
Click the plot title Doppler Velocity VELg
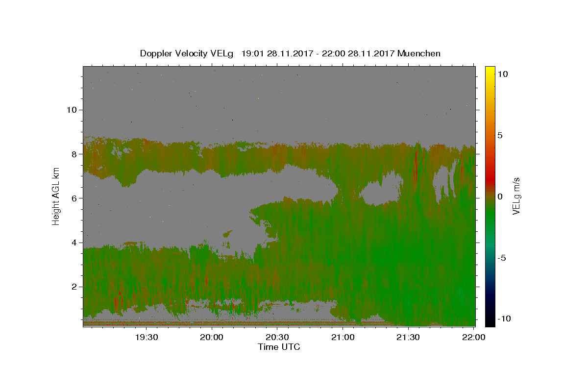click(x=188, y=53)
